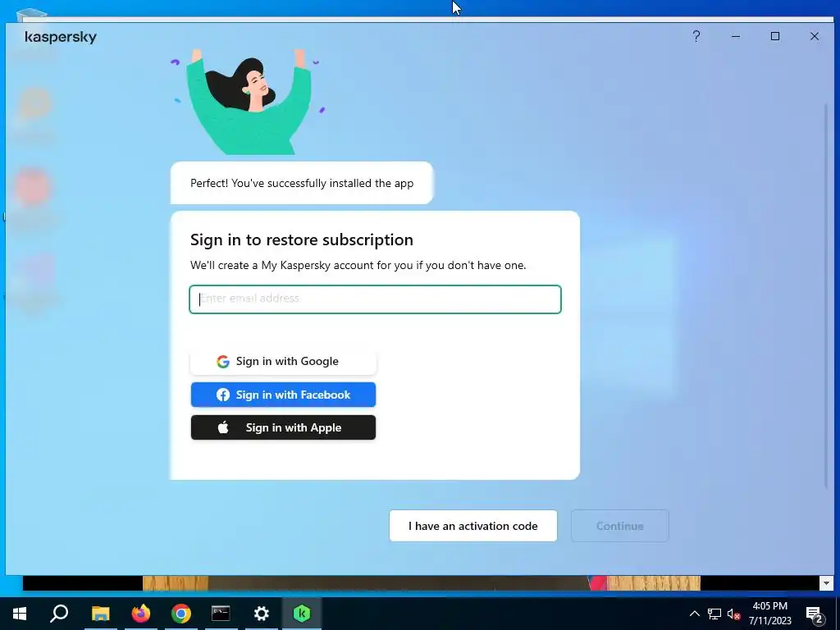Open the Windows Start menu
This screenshot has width=840, height=630.
20,614
